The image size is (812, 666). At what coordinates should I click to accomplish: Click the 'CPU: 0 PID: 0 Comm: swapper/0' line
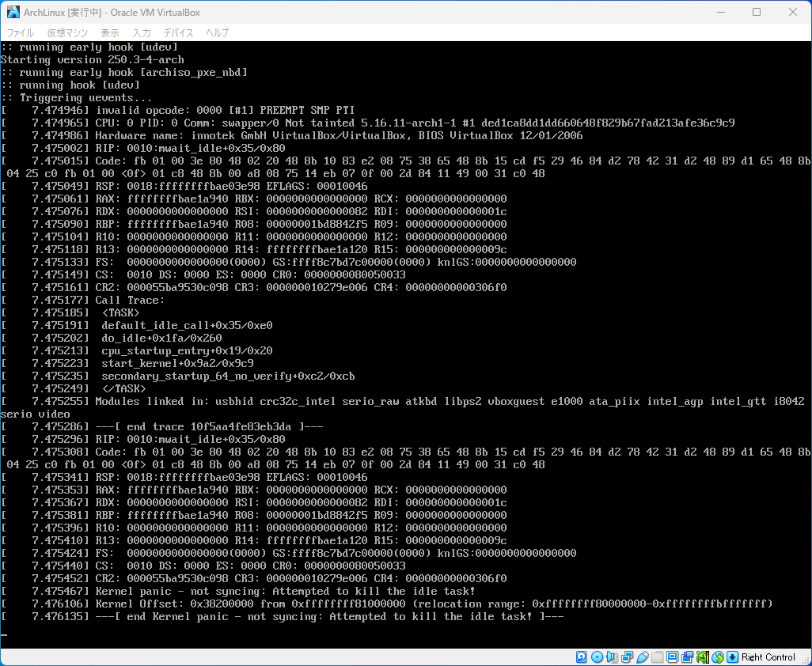[368, 123]
